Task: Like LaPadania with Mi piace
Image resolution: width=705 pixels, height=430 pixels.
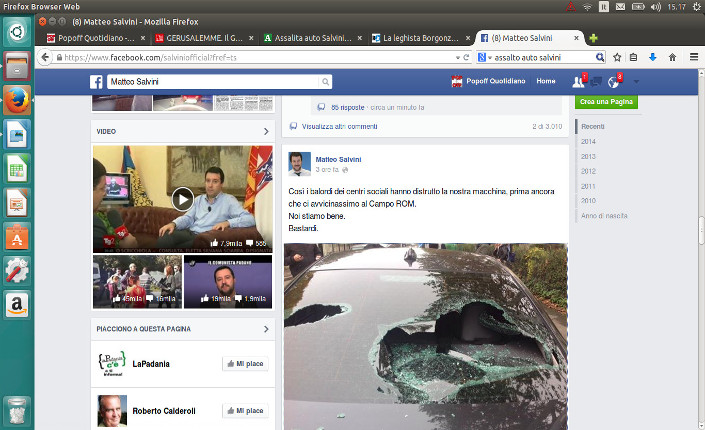Action: point(245,363)
